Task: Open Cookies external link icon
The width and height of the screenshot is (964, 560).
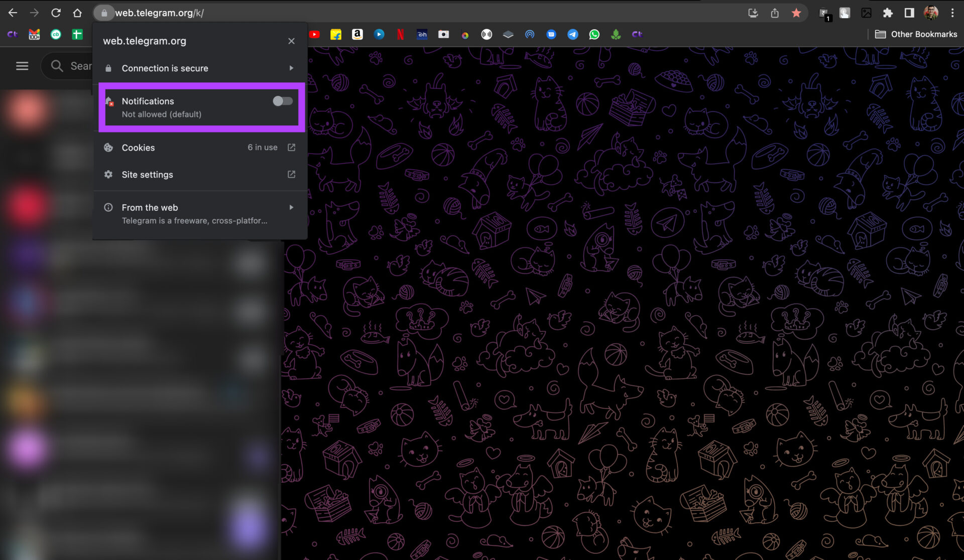Action: click(x=291, y=148)
